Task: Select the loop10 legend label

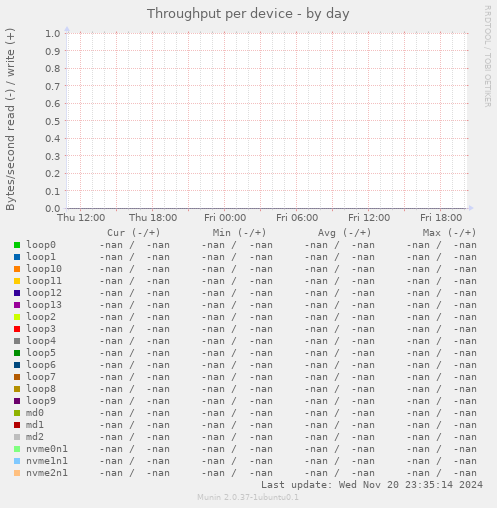Action: click(x=44, y=269)
